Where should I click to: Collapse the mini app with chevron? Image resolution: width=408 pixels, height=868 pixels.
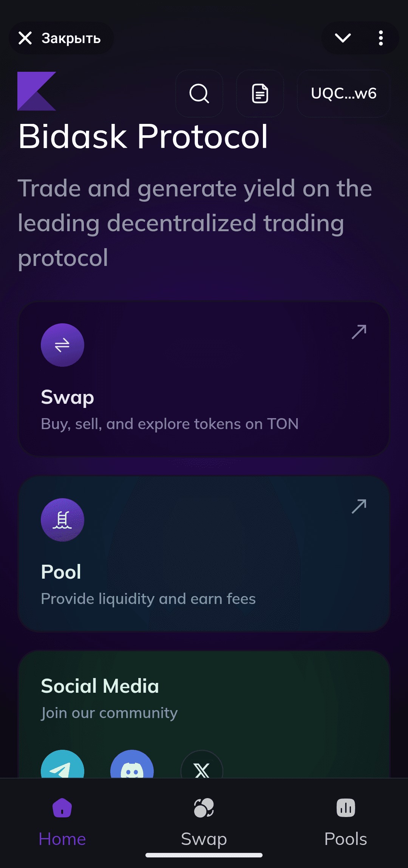tap(343, 38)
